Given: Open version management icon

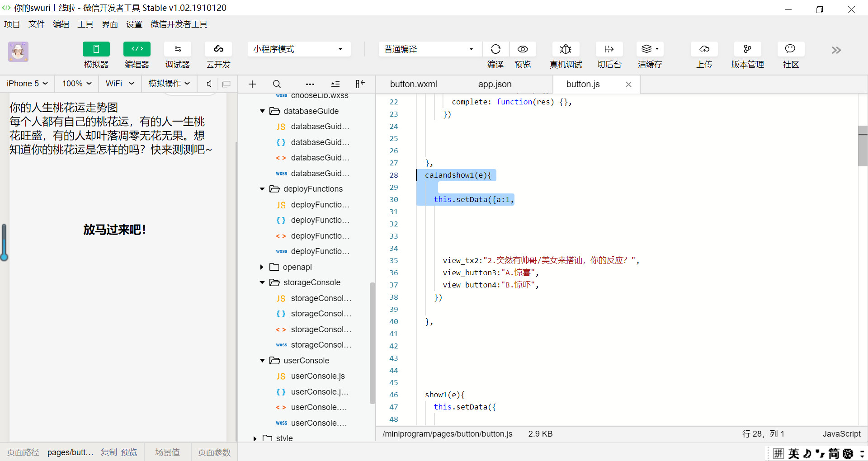Looking at the screenshot, I should click(747, 49).
